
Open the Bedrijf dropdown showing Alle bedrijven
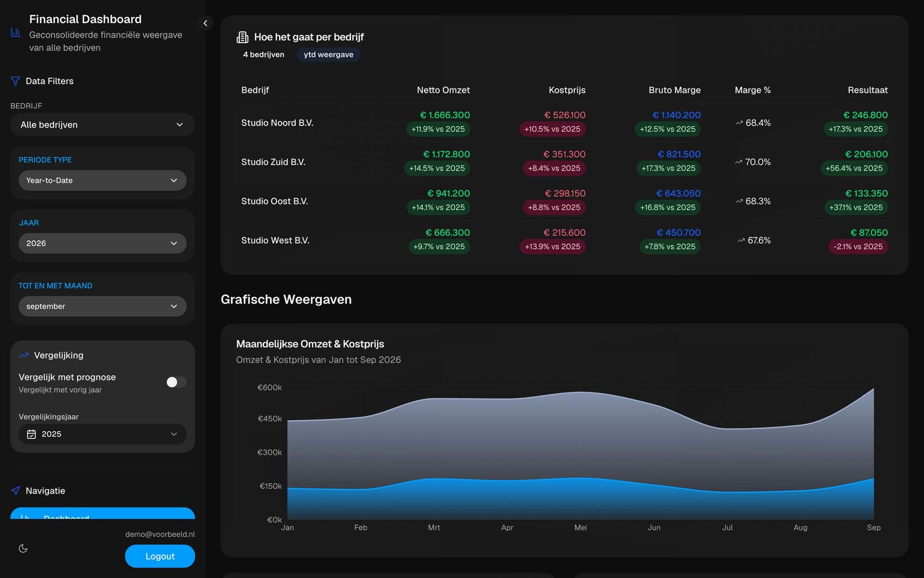tap(103, 125)
